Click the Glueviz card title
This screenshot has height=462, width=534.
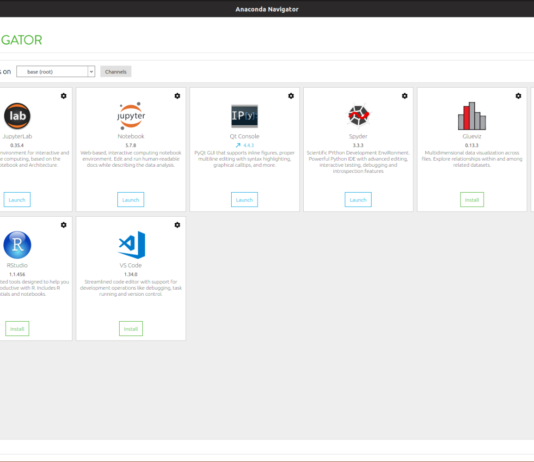(x=472, y=136)
